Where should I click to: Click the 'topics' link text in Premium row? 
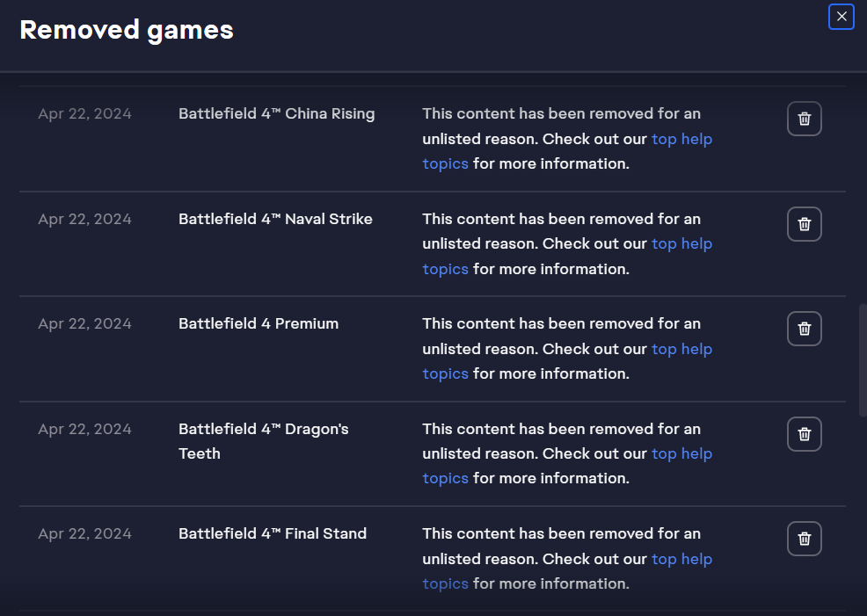tap(445, 374)
